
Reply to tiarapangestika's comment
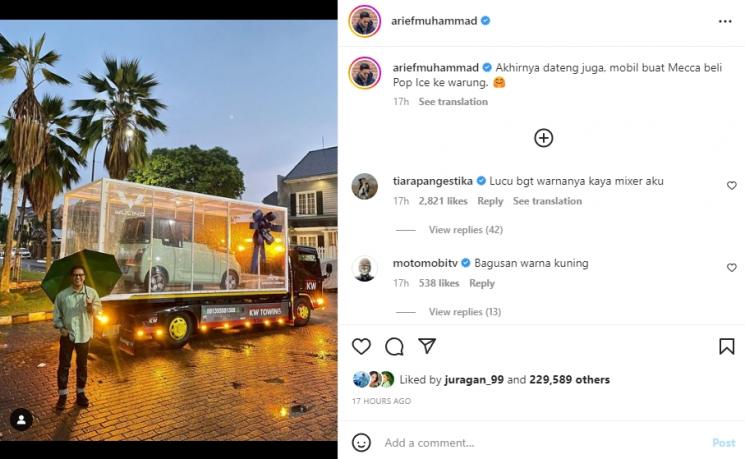[490, 201]
